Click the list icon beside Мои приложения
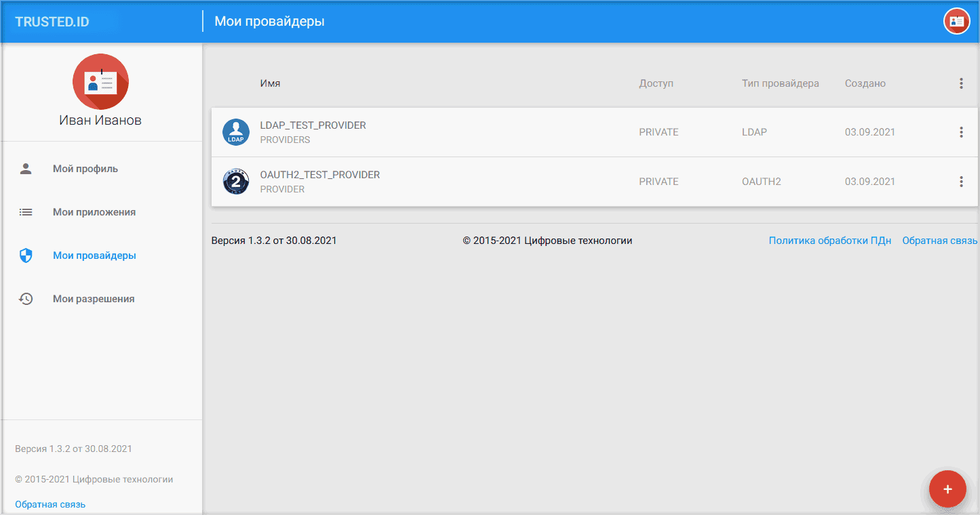The height and width of the screenshot is (515, 980). click(26, 212)
